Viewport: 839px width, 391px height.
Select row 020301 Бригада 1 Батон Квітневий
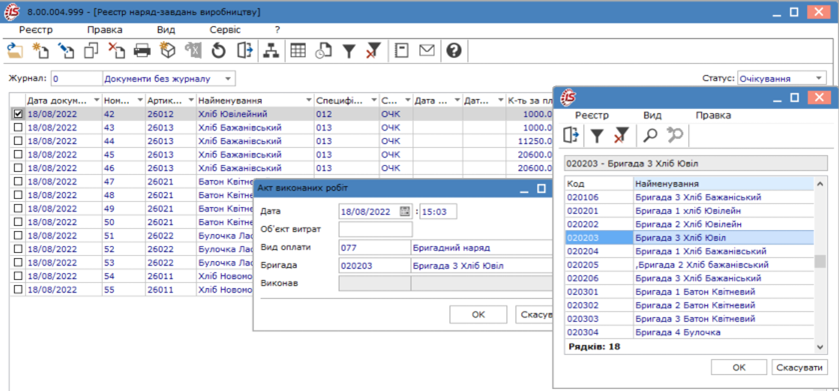tap(690, 292)
